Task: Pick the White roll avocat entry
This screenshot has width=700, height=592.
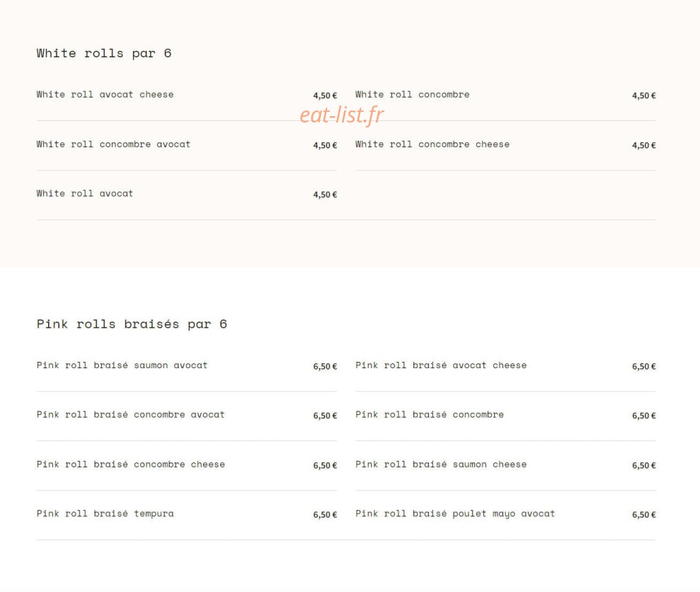Action: click(85, 193)
